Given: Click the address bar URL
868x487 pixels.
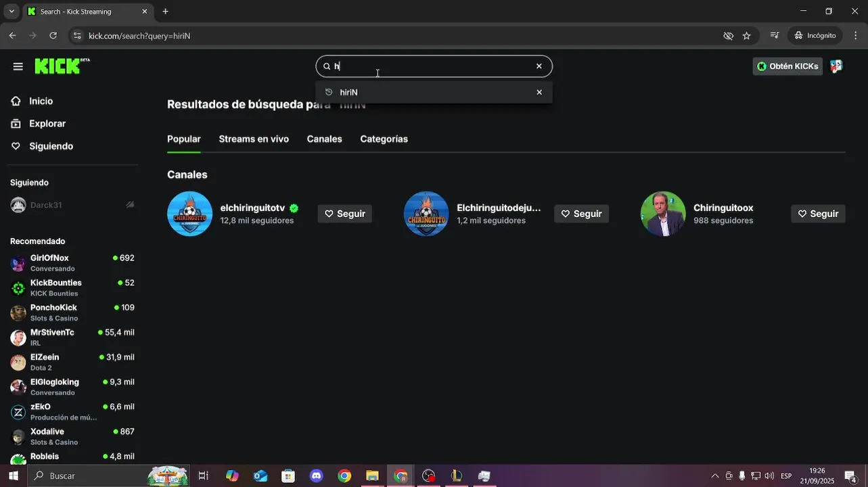Looking at the screenshot, I should coord(139,36).
